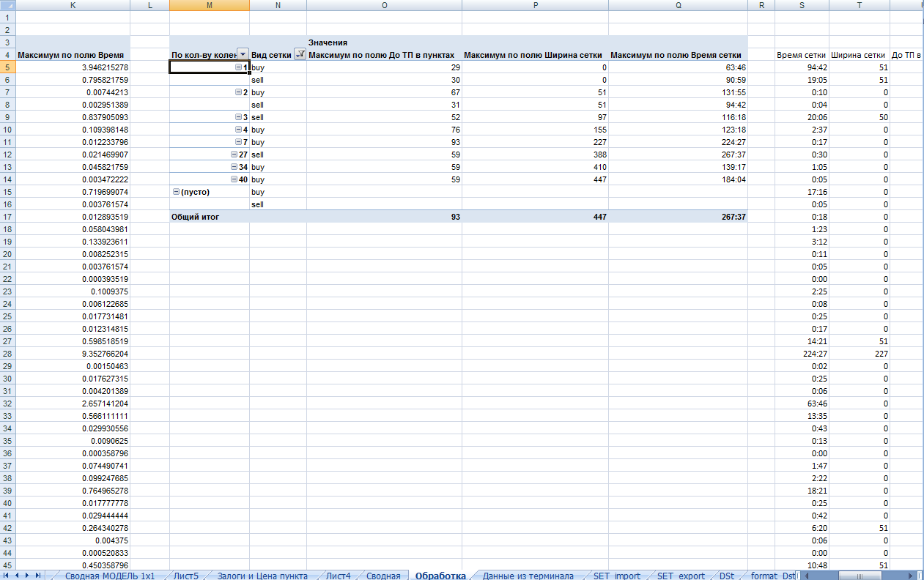The image size is (924, 580).
Task: Select column M header
Action: pyautogui.click(x=210, y=5)
